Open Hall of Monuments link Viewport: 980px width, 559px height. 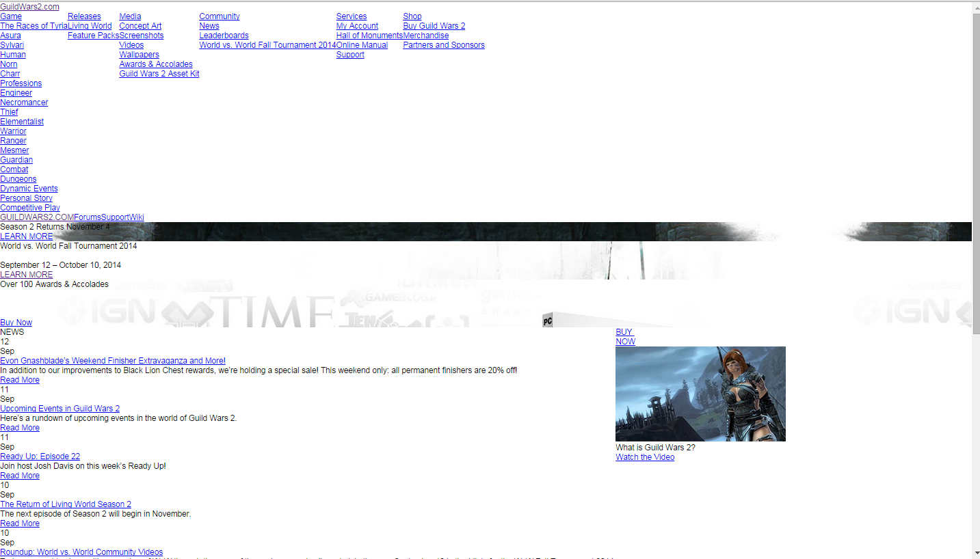369,36
